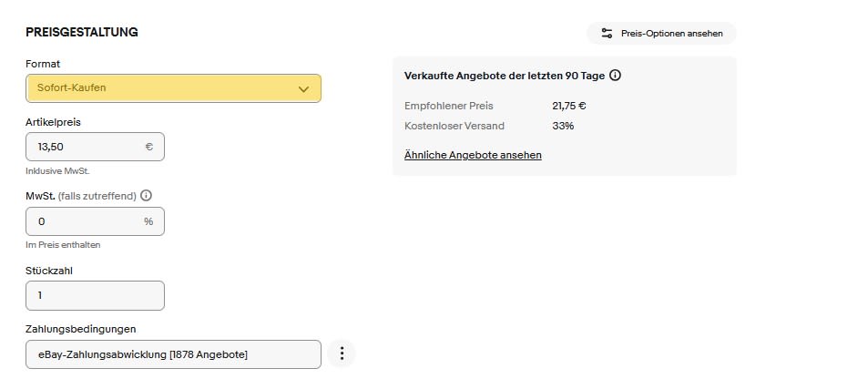The image size is (868, 379).
Task: Click info icon beside Verkaufte Angebote heading
Action: pos(615,76)
